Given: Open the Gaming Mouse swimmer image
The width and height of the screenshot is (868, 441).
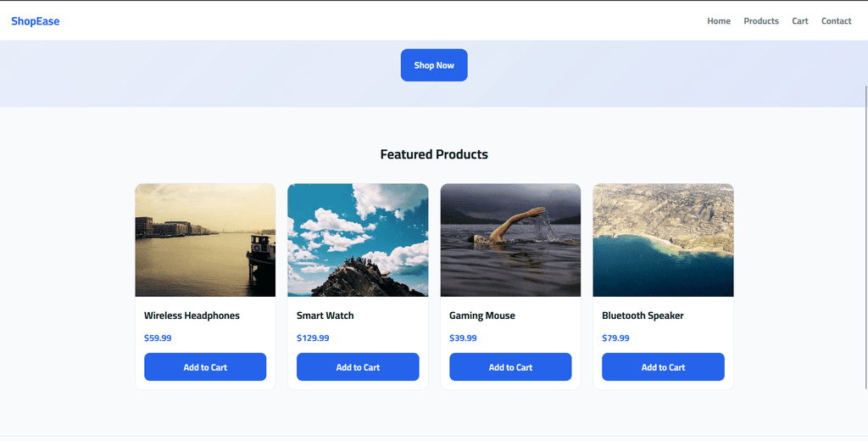Looking at the screenshot, I should coord(510,240).
